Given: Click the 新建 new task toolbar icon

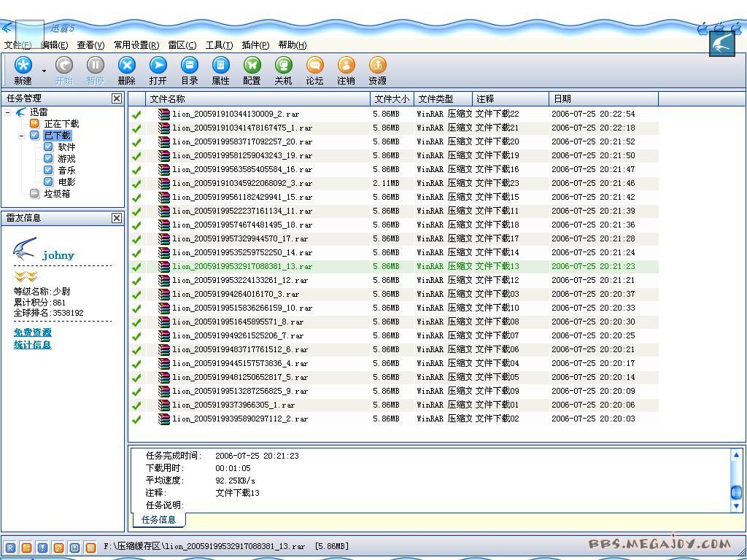Looking at the screenshot, I should 23,65.
